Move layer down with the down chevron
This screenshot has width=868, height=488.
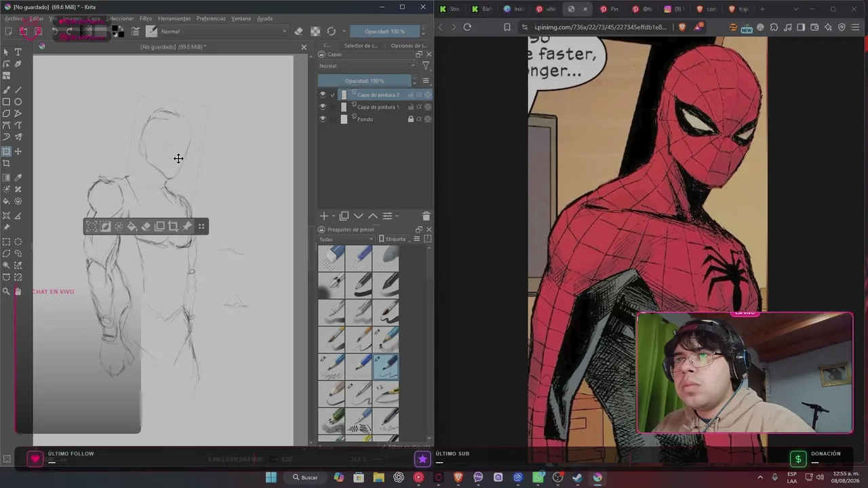[x=358, y=216]
